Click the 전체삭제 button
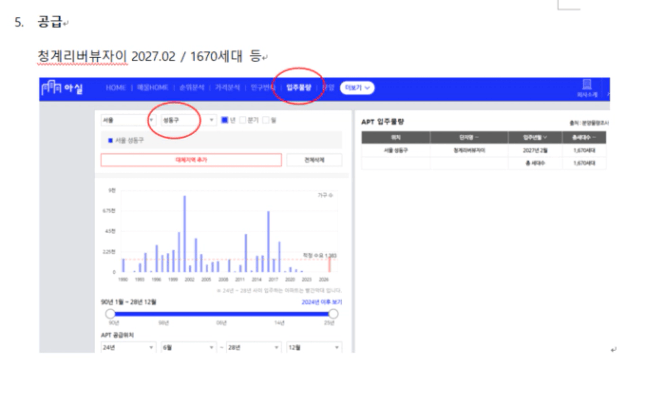645x407 pixels. [x=314, y=160]
